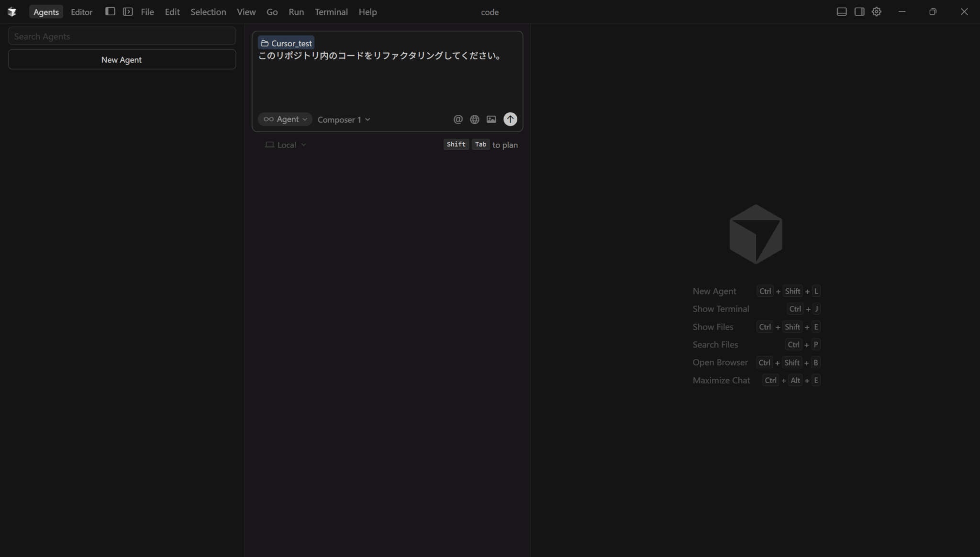
Task: Expand the Composer 1 model dropdown
Action: click(344, 120)
